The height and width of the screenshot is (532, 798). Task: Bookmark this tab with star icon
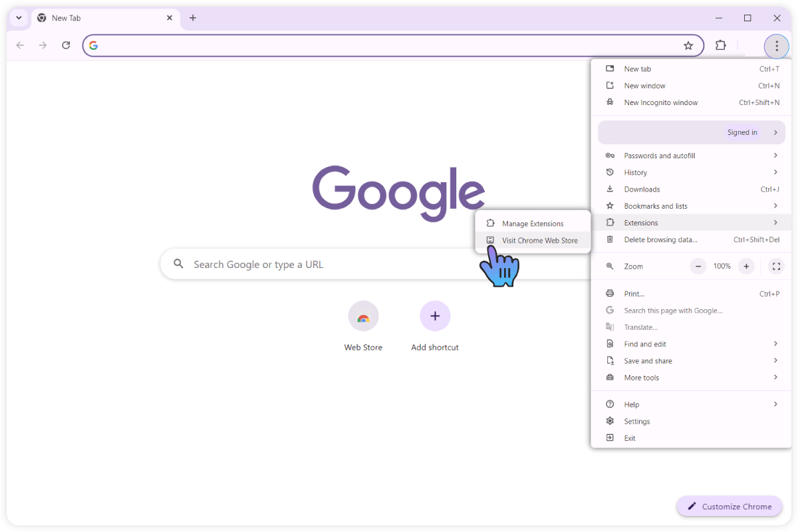(x=688, y=46)
